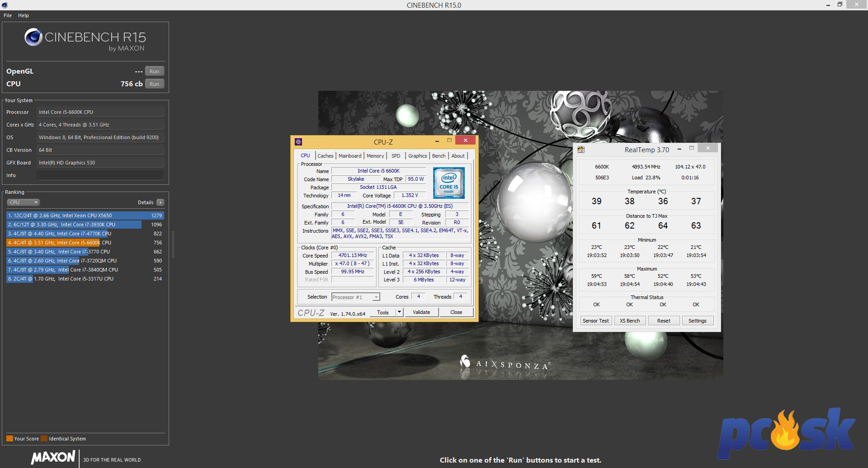The height and width of the screenshot is (468, 868).
Task: Switch to the About tab in CPU-Z
Action: (x=458, y=156)
